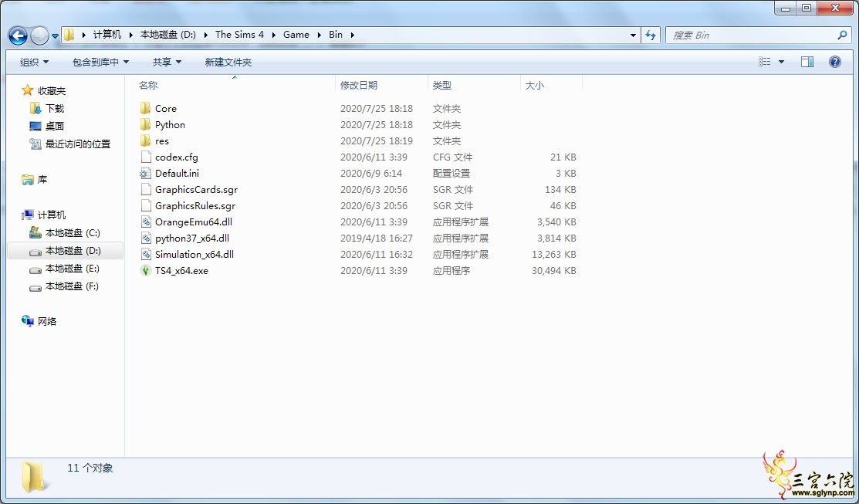The height and width of the screenshot is (504, 859).
Task: Open 本地磁盘 (F:) in the sidebar
Action: (72, 286)
